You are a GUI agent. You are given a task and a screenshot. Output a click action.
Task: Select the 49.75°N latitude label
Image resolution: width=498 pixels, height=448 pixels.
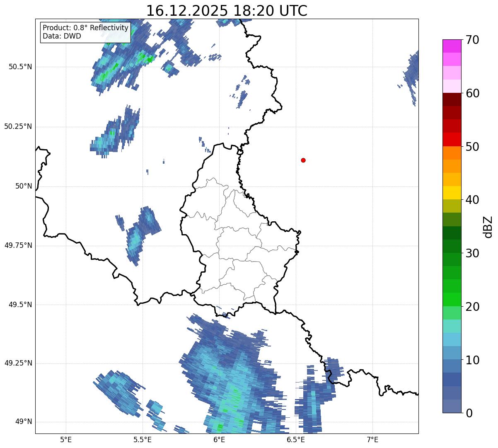click(18, 245)
